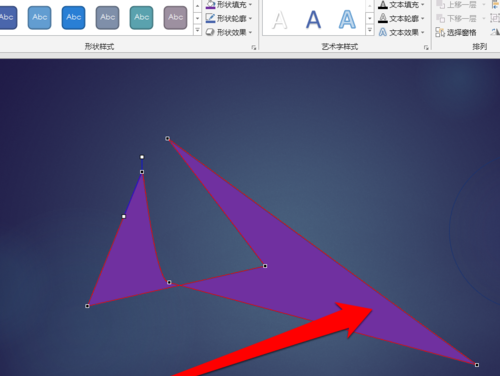Apply the bright blue Abc shape style

point(73,17)
